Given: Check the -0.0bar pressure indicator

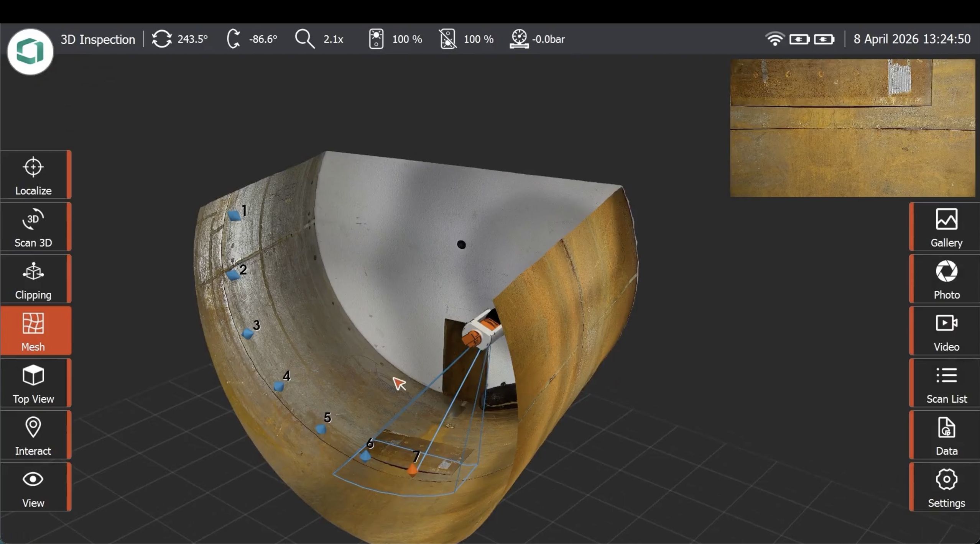Looking at the screenshot, I should [x=537, y=38].
